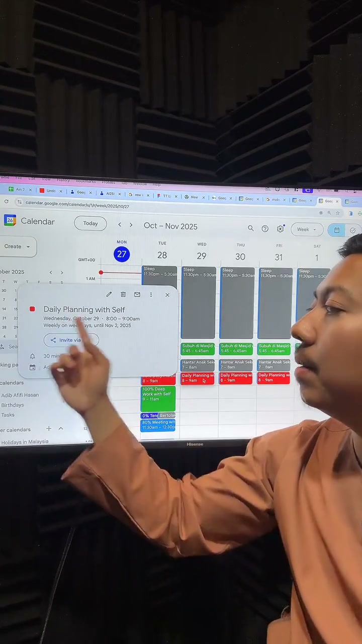
Task: Select Monday 27 date header
Action: (x=122, y=254)
